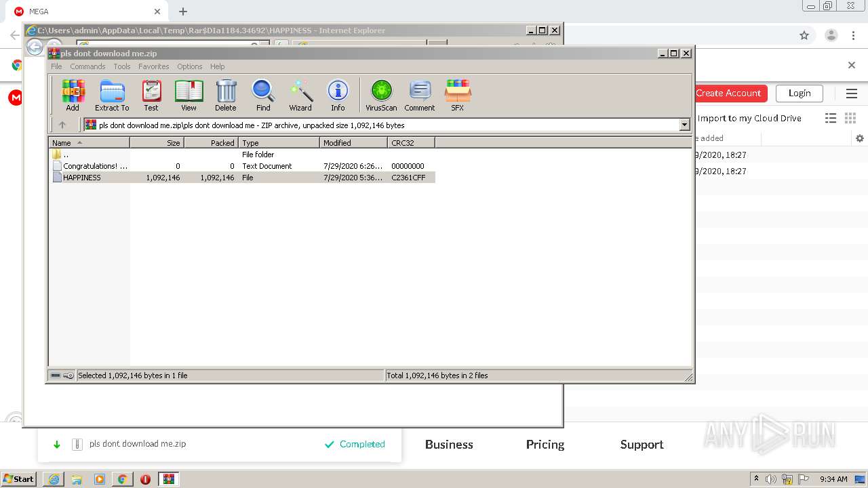Open the archive Comment tool
Image resolution: width=868 pixels, height=488 pixels.
[420, 95]
